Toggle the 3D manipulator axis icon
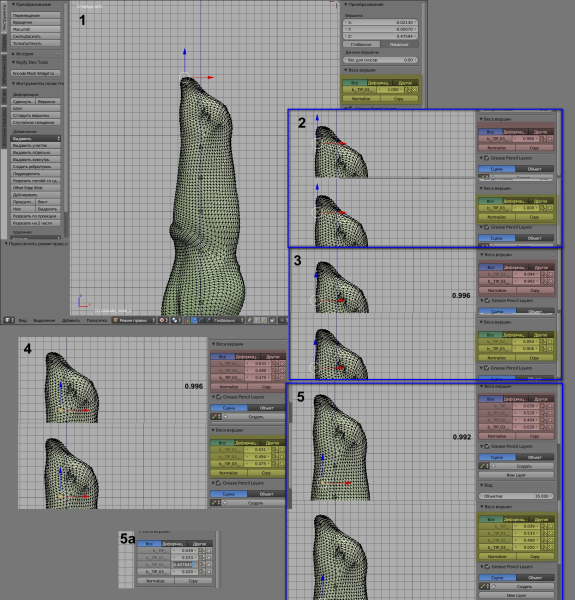Screen dimensions: 575x600 click(x=187, y=320)
